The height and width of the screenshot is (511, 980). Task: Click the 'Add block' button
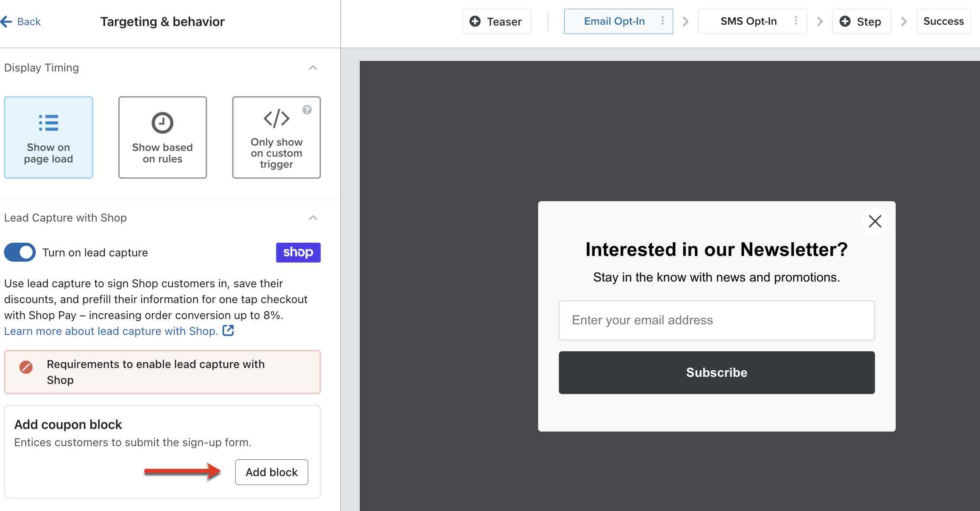pos(271,472)
